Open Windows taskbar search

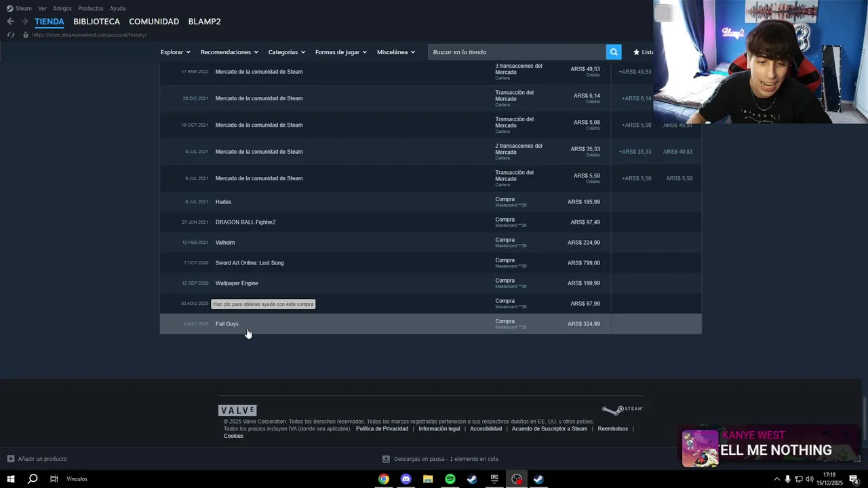33,479
